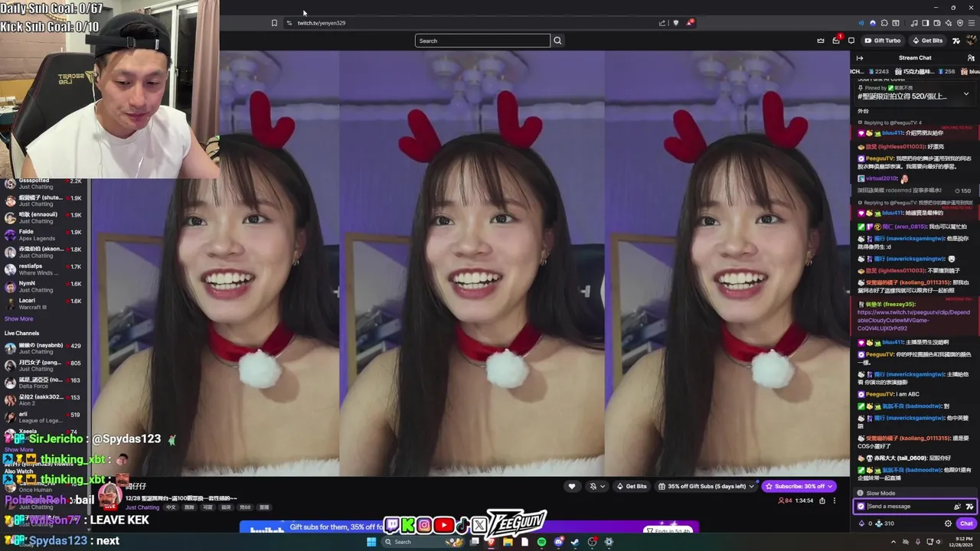Image resolution: width=980 pixels, height=551 pixels.
Task: Open chat settings gear icon
Action: tap(948, 523)
